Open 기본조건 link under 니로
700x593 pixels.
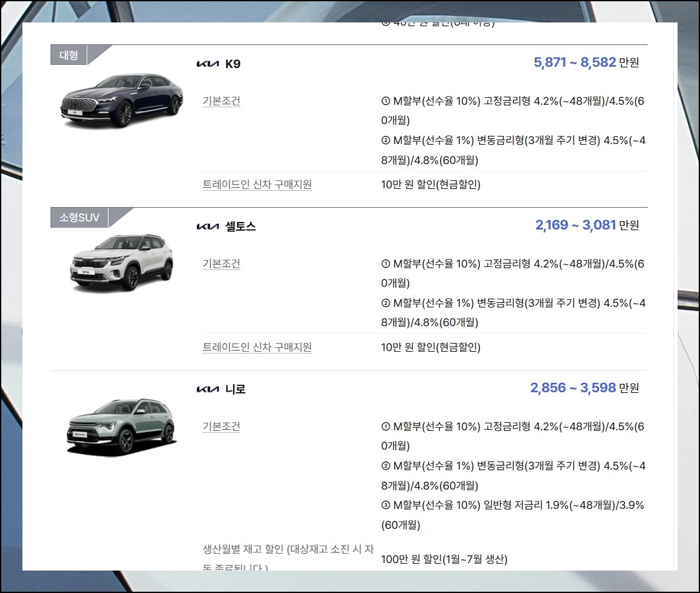click(221, 427)
